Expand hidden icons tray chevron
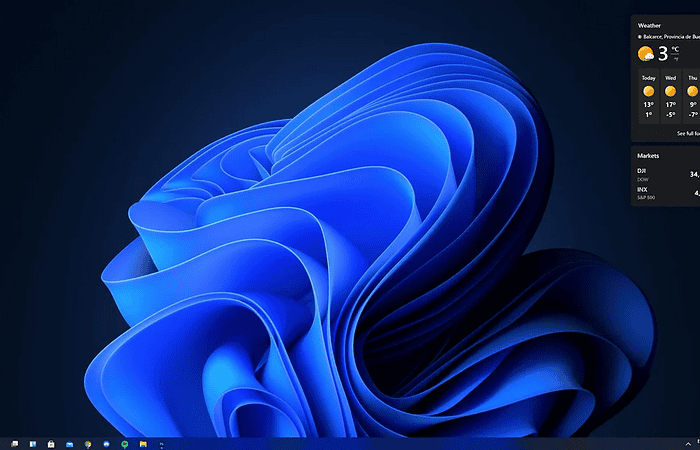700x450 pixels. pos(688,444)
